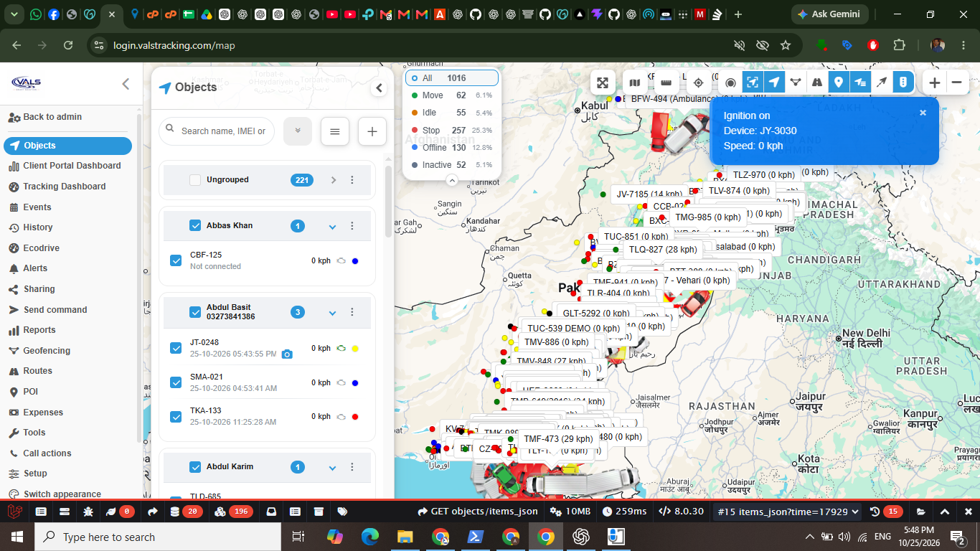Zoom out the map with minus
This screenshot has width=980, height=551.
click(x=956, y=83)
